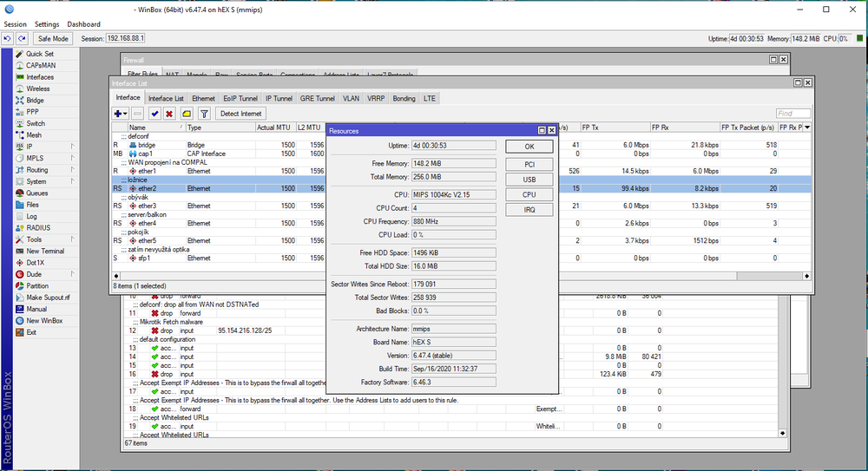Click the Undo arrow in the top toolbar
The height and width of the screenshot is (471, 868).
point(8,39)
